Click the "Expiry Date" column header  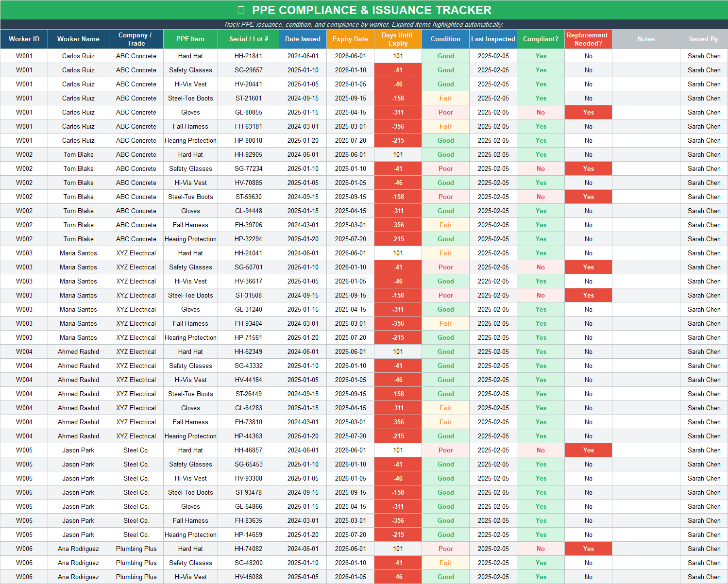350,39
